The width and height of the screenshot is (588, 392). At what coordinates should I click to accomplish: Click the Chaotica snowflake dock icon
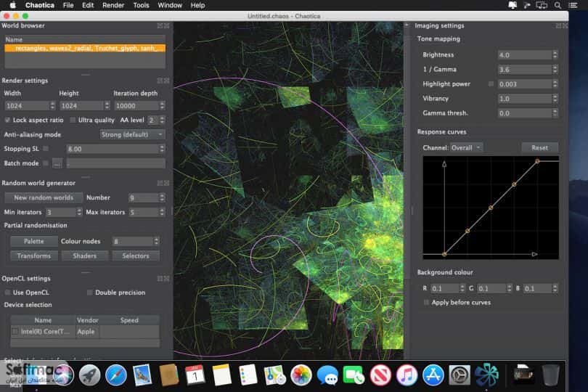(486, 375)
